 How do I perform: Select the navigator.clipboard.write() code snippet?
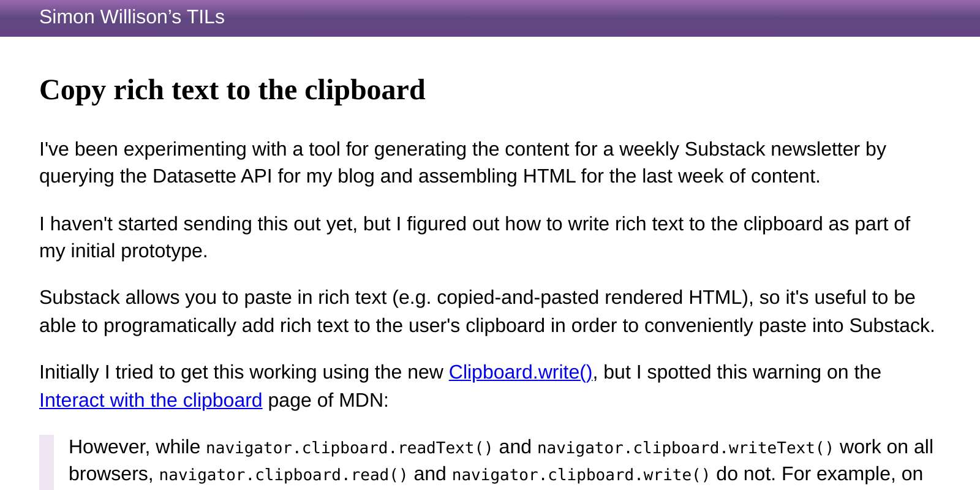tap(582, 474)
